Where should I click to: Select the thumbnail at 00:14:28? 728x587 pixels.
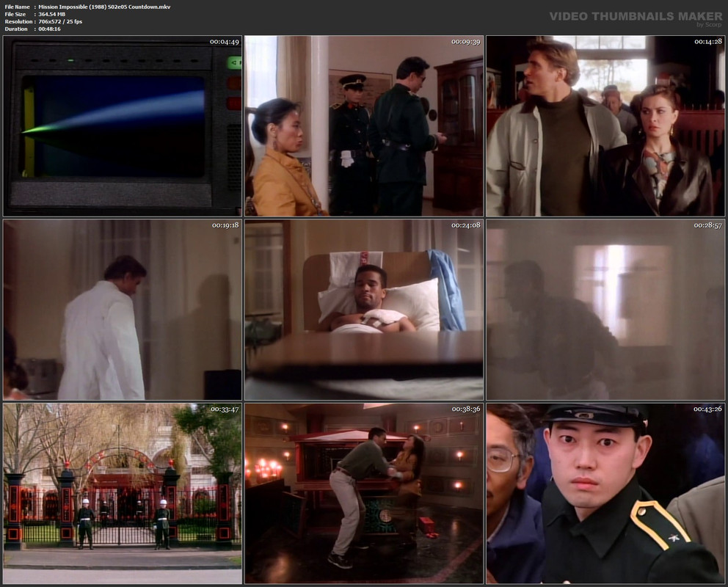click(605, 126)
